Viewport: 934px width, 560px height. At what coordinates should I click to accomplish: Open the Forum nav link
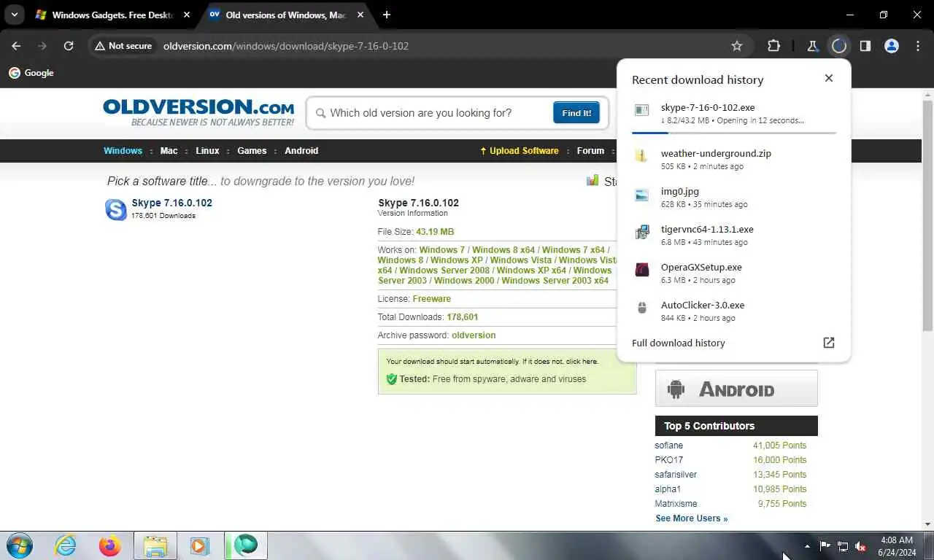(x=590, y=151)
